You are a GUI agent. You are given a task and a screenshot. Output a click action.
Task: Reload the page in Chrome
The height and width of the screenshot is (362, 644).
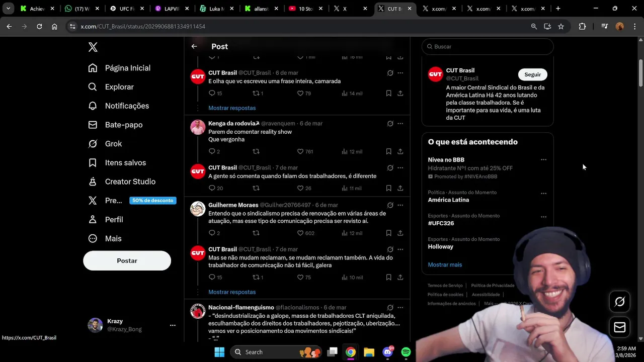click(39, 27)
